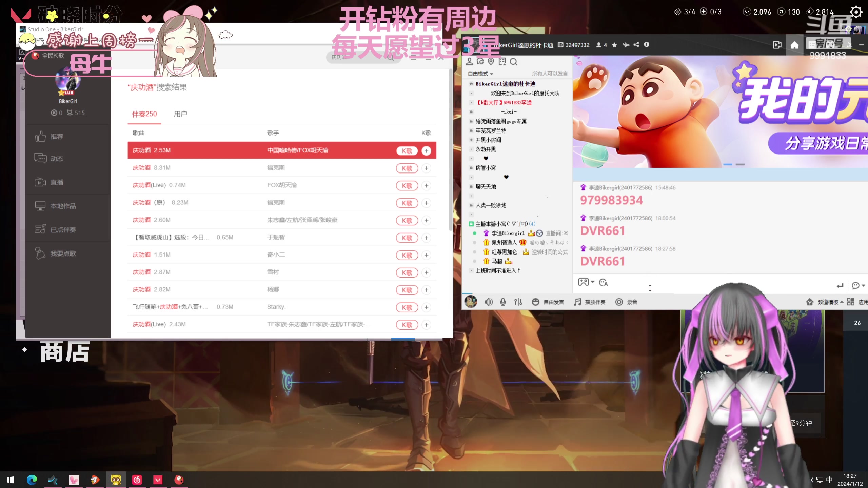Open 我要点歌 in the sidebar
Screen dimensions: 868x488
click(x=55, y=253)
